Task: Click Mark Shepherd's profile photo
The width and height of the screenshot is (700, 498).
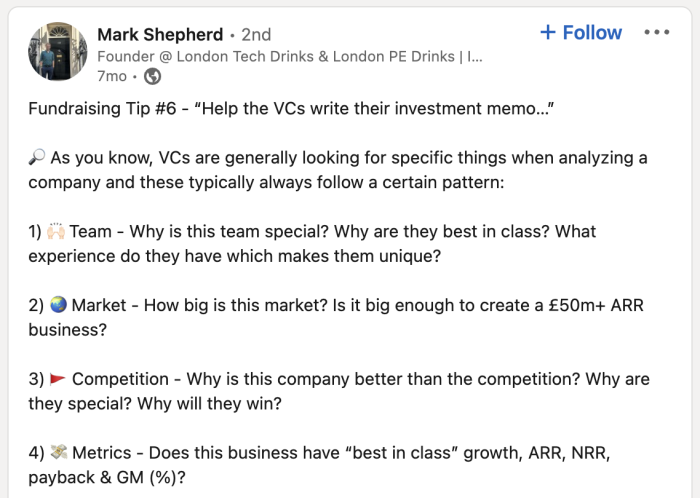Action: pyautogui.click(x=58, y=51)
